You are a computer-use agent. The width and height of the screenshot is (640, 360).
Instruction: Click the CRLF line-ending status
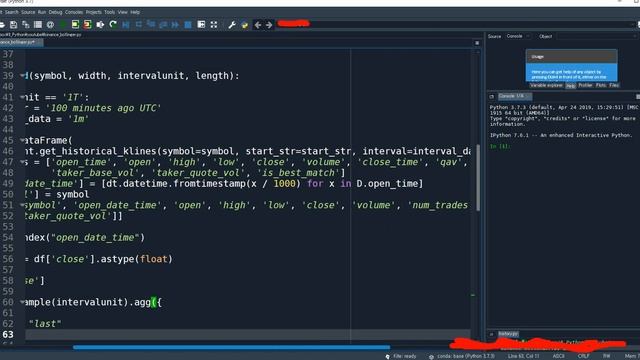[583, 356]
